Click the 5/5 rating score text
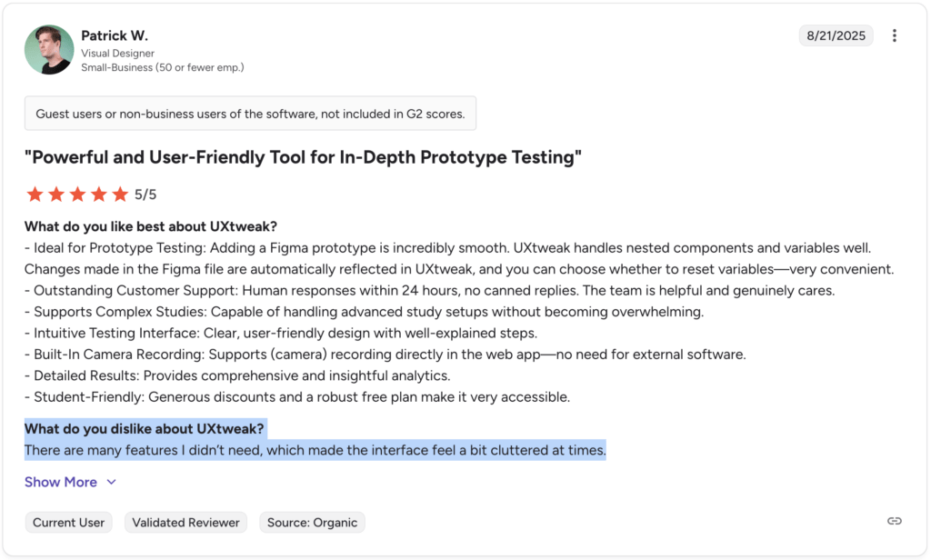This screenshot has height=560, width=931. point(145,195)
